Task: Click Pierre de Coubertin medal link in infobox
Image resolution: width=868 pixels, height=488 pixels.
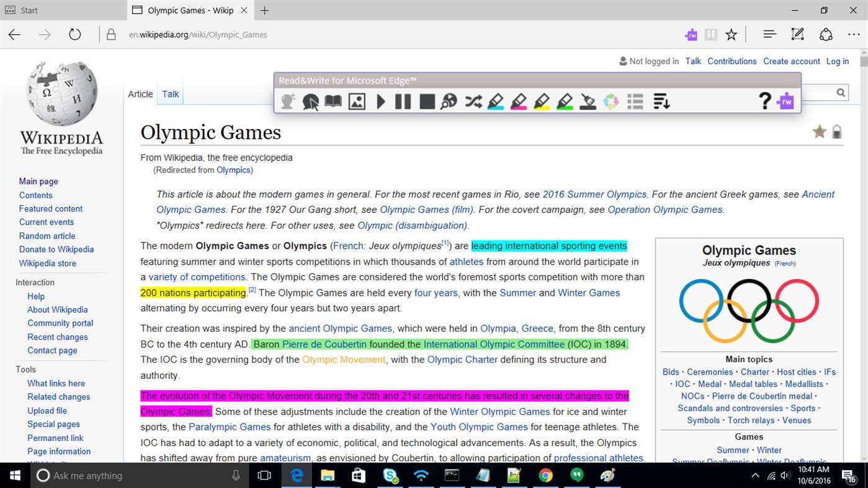Action: 762,396
